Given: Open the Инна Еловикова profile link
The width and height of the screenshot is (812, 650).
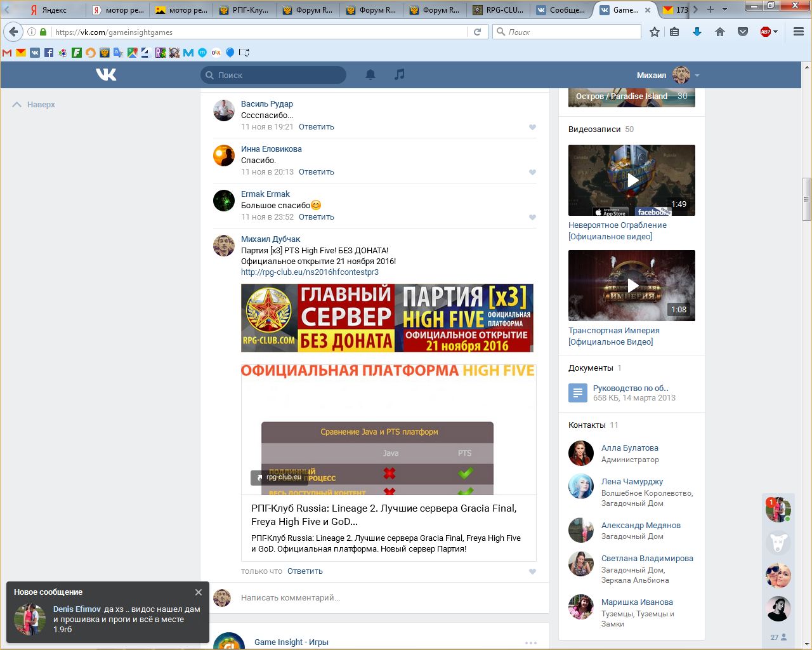Looking at the screenshot, I should [272, 149].
